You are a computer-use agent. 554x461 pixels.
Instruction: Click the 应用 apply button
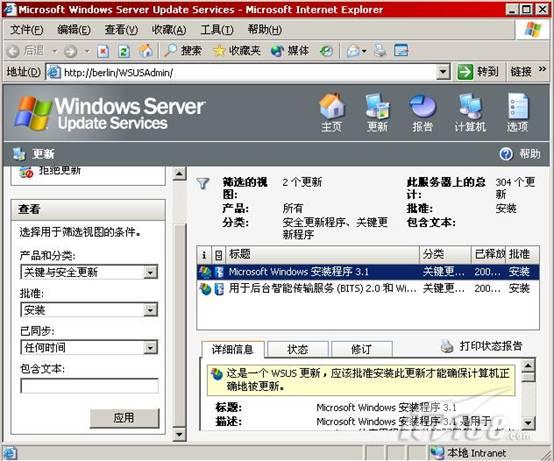coord(124,418)
